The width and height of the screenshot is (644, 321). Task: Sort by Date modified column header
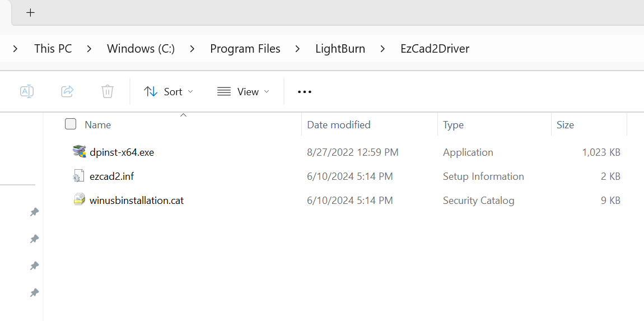coord(339,124)
